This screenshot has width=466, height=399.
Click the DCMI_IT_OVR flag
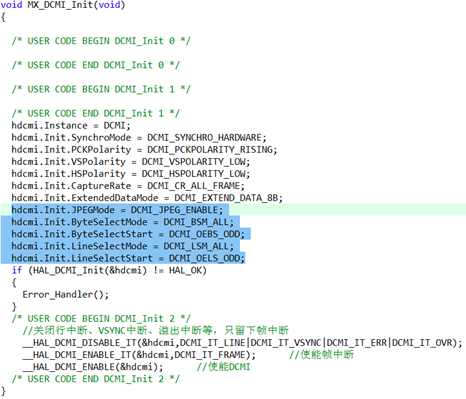(x=422, y=343)
